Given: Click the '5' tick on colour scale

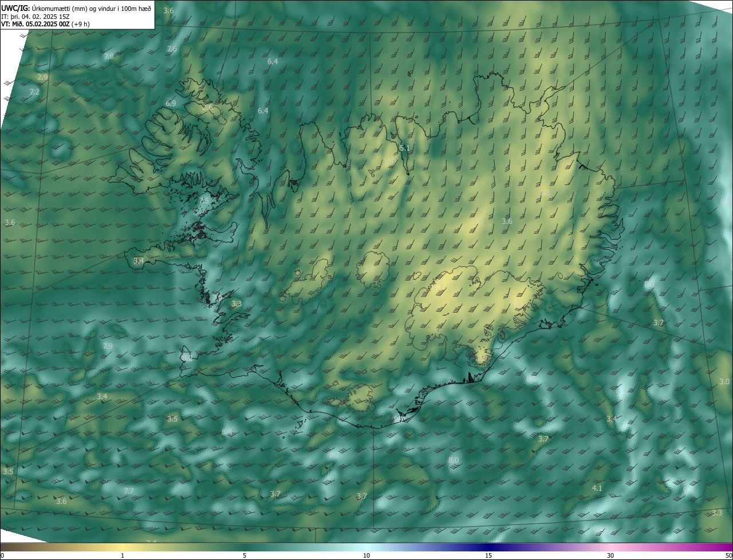Looking at the screenshot, I should coord(245,555).
